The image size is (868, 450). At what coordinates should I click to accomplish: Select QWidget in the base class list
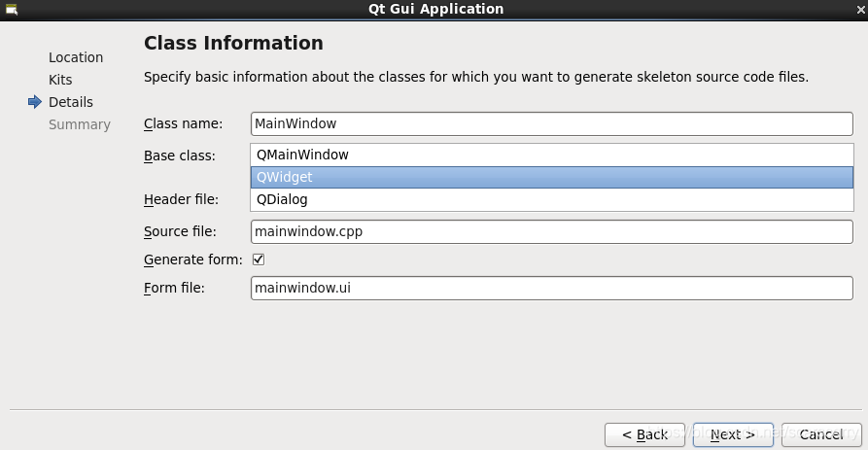tap(551, 177)
